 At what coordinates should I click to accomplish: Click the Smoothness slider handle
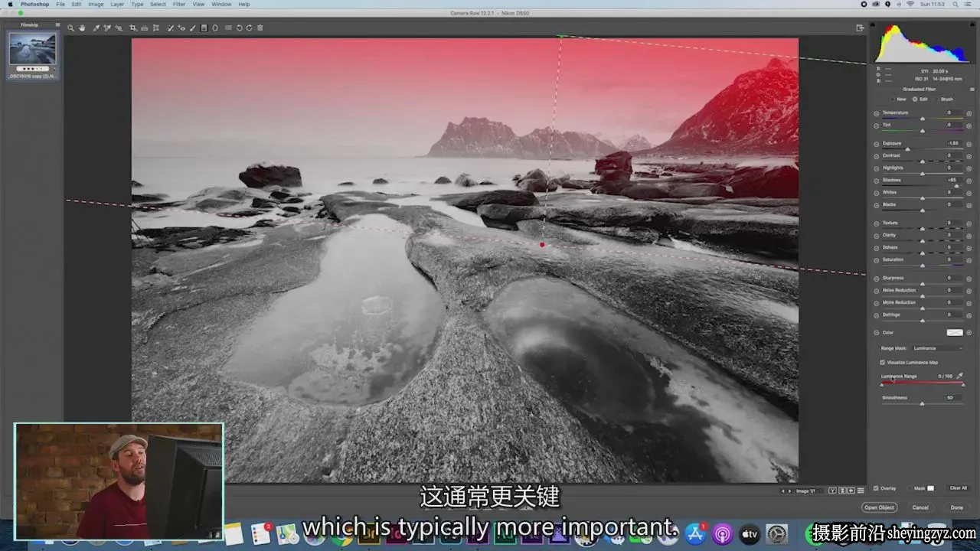(922, 403)
